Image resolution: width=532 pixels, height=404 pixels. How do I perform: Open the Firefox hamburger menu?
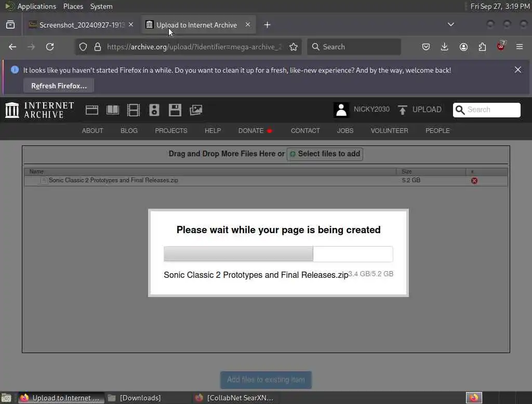click(x=520, y=47)
